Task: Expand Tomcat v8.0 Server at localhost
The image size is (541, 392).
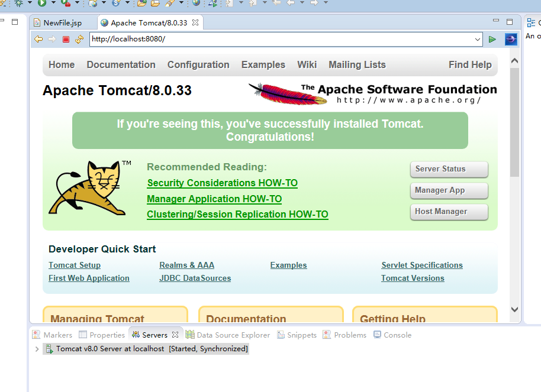Action: [37, 349]
